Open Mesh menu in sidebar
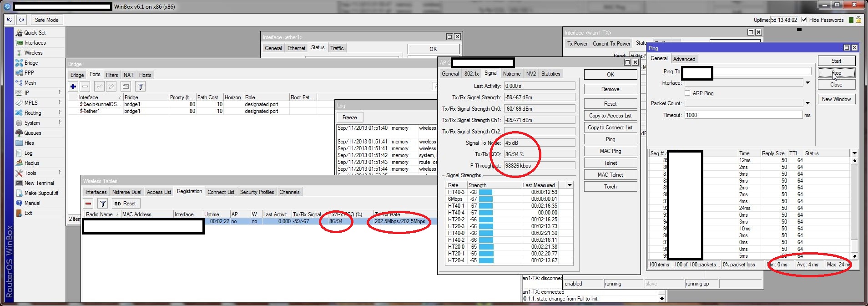The width and height of the screenshot is (868, 306). tap(30, 83)
